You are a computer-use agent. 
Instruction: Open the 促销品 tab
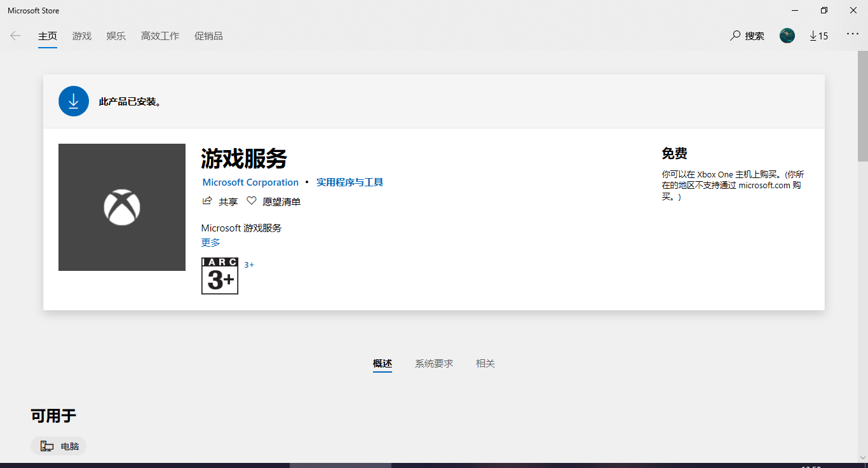[208, 36]
